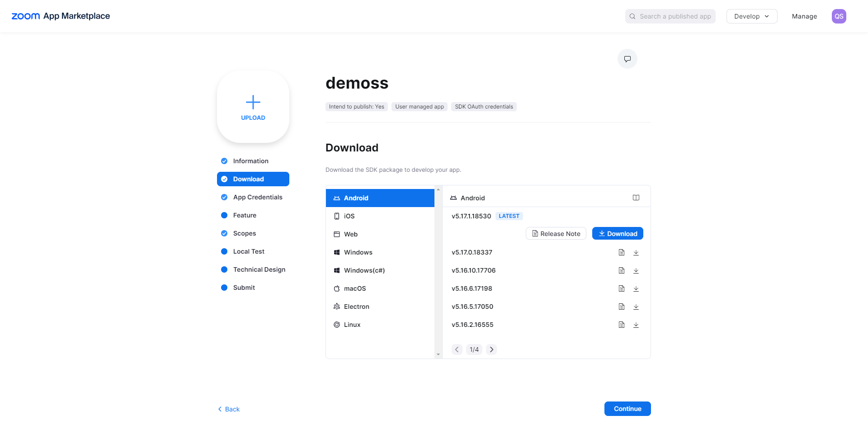Download SDK version v5.16.6.17198
Viewport: 868px width, 425px height.
click(636, 288)
